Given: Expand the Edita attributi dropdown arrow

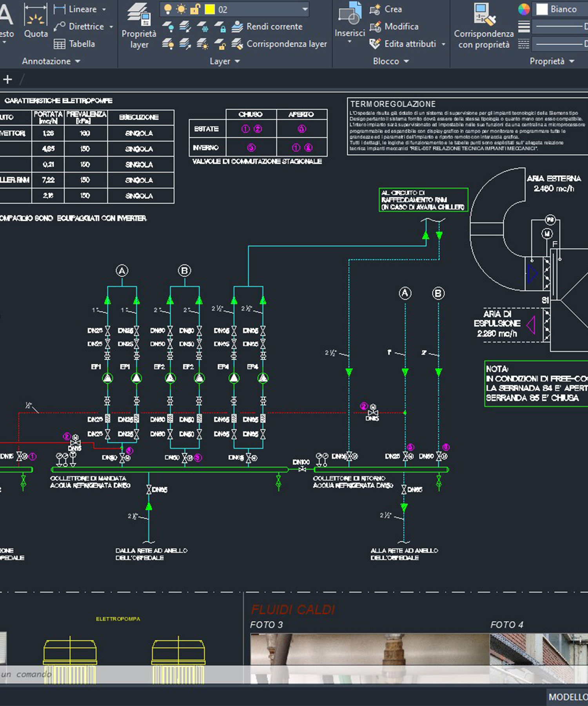Looking at the screenshot, I should pyautogui.click(x=443, y=44).
